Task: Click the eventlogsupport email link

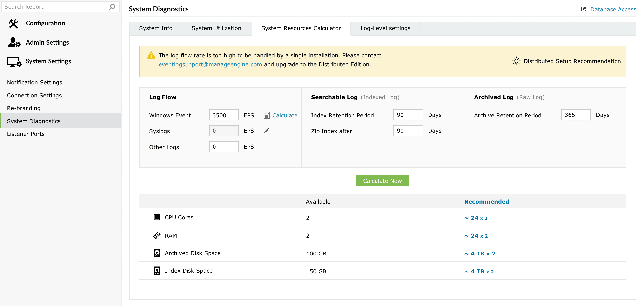Action: [210, 64]
